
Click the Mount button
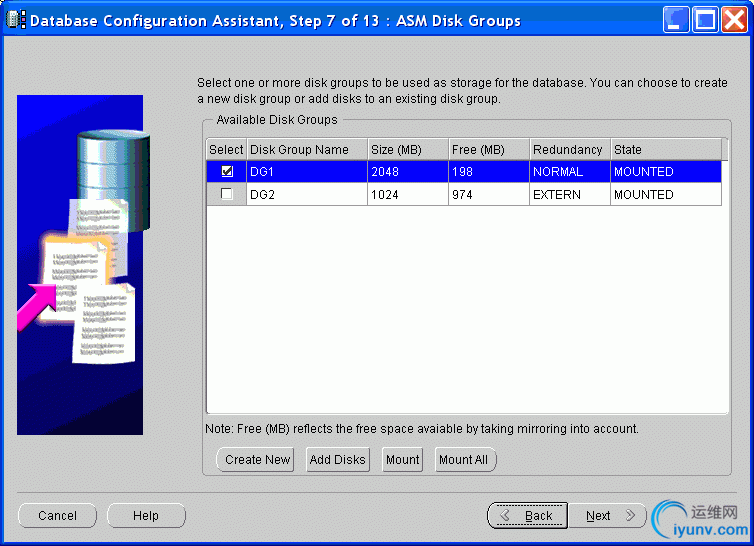(x=402, y=459)
